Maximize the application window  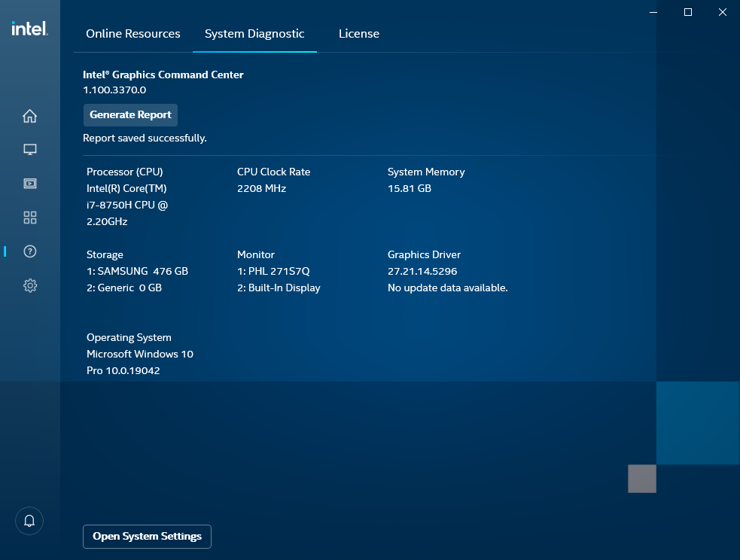[687, 12]
